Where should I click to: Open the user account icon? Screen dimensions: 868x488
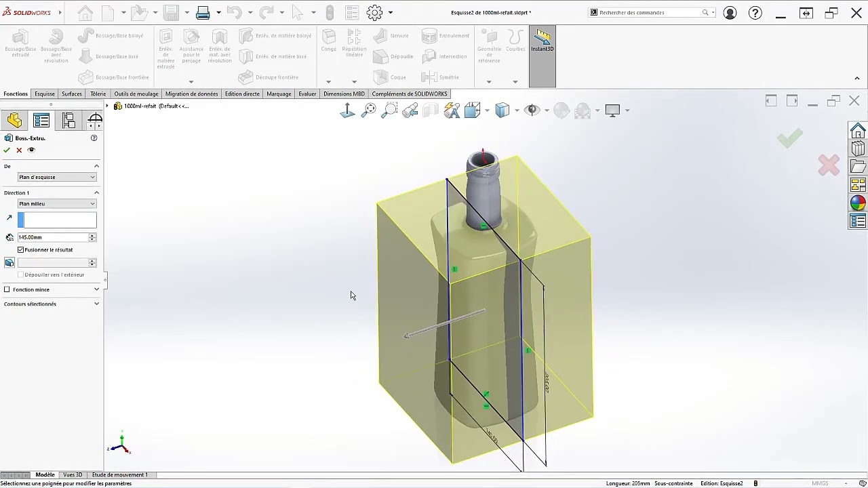730,12
